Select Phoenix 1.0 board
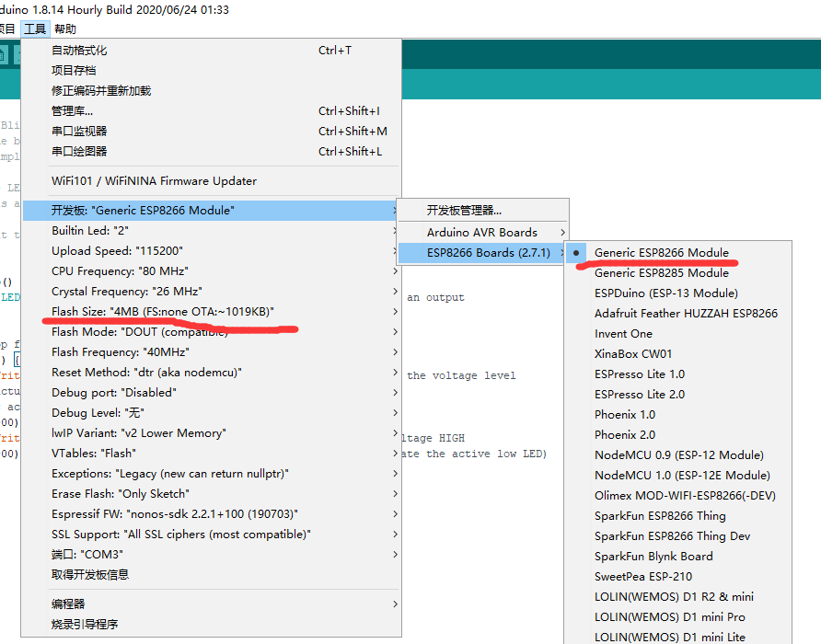This screenshot has height=644, width=821. 678,415
